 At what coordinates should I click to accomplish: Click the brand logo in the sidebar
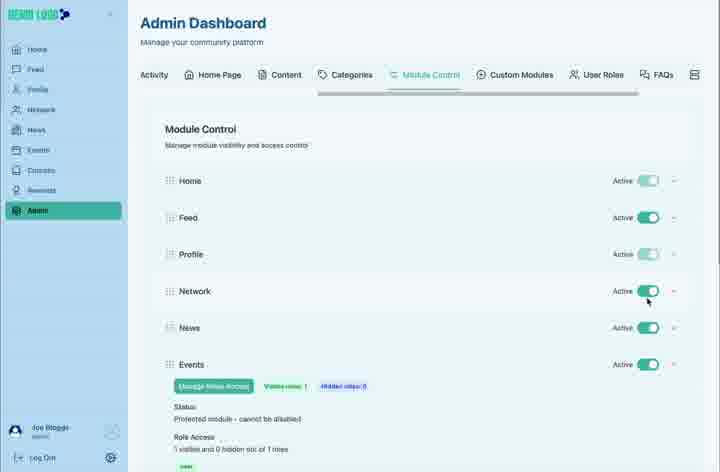pos(39,14)
